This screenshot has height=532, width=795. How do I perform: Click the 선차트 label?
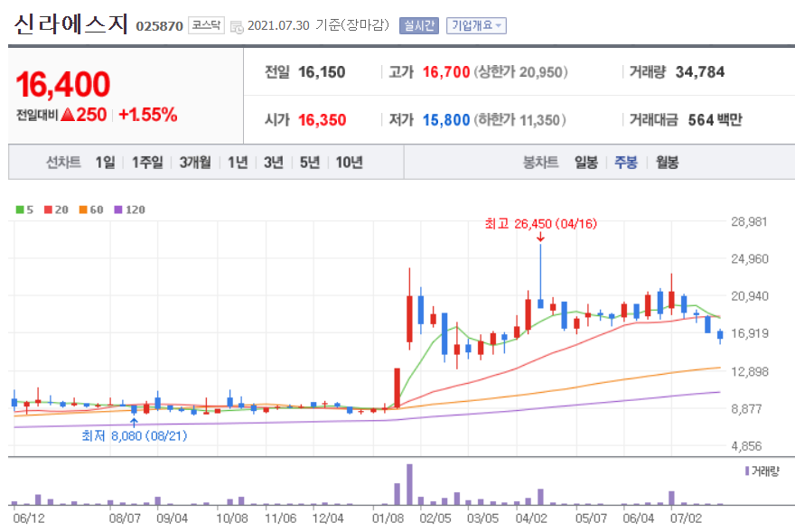[x=63, y=163]
